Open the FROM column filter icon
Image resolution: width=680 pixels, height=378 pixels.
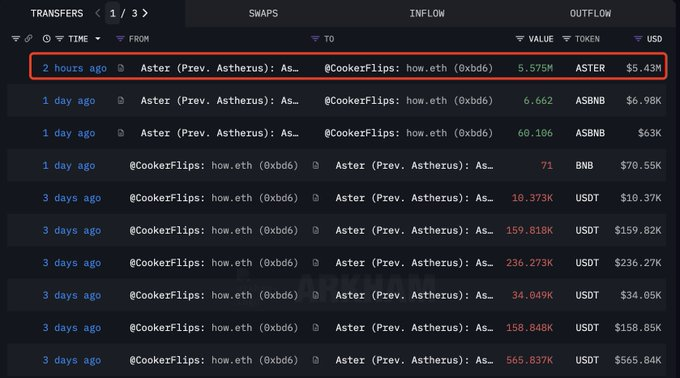(120, 39)
